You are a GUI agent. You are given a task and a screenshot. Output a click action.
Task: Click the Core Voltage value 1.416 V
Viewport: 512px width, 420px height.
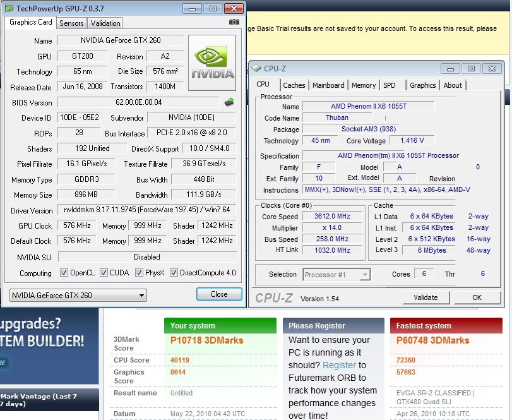pos(412,140)
